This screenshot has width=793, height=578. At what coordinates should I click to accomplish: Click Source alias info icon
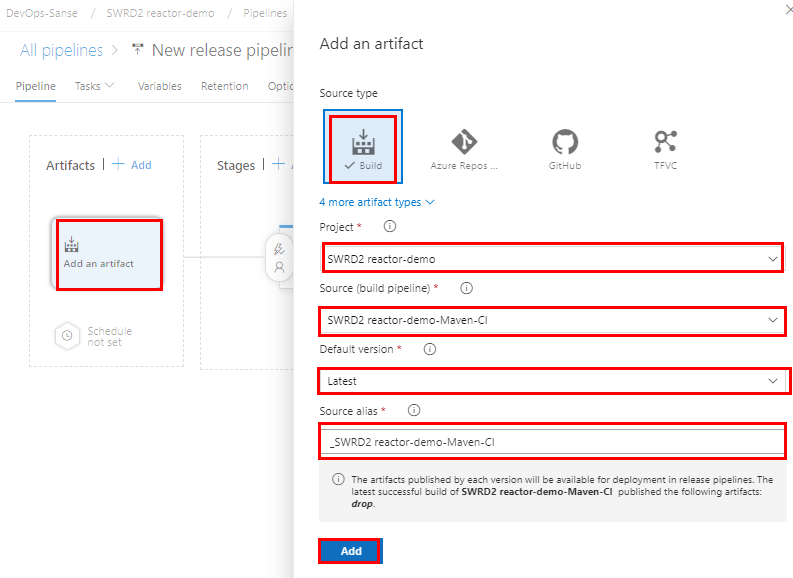[414, 410]
